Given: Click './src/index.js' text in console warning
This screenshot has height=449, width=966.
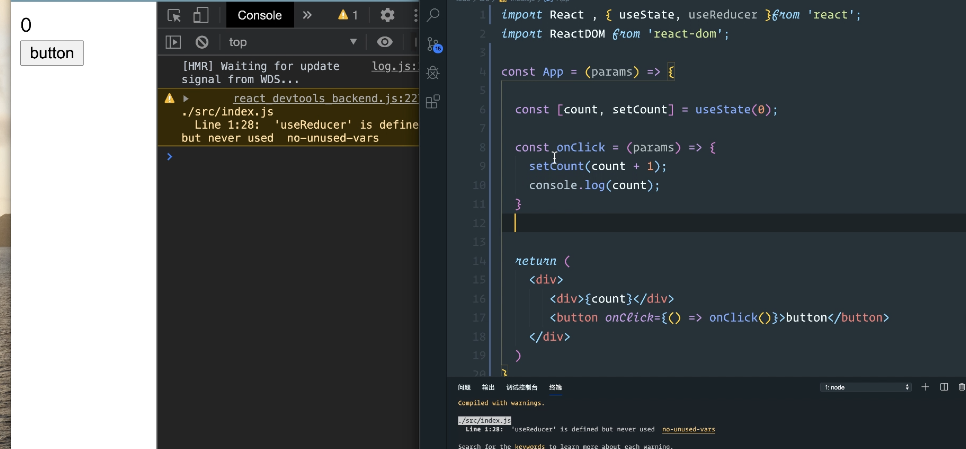Looking at the screenshot, I should click(227, 111).
